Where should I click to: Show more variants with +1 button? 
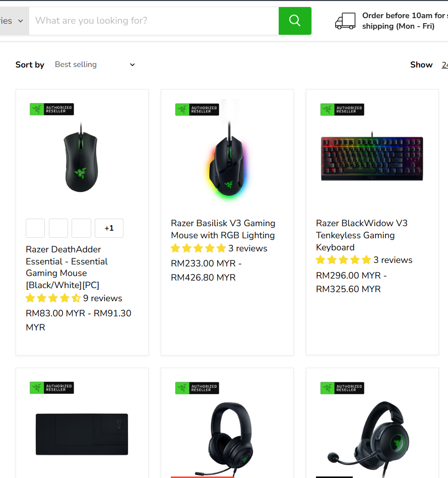coord(109,228)
